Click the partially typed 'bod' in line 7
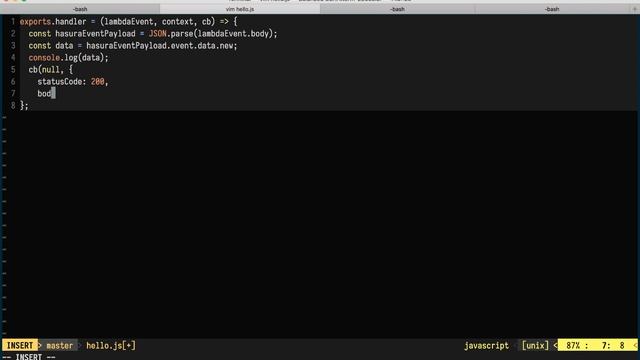Image resolution: width=640 pixels, height=360 pixels. pos(44,93)
